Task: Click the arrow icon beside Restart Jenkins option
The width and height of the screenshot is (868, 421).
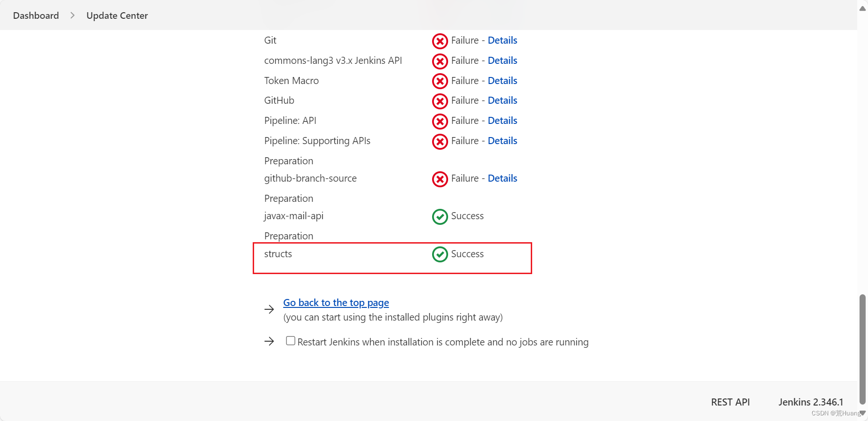Action: pyautogui.click(x=269, y=341)
